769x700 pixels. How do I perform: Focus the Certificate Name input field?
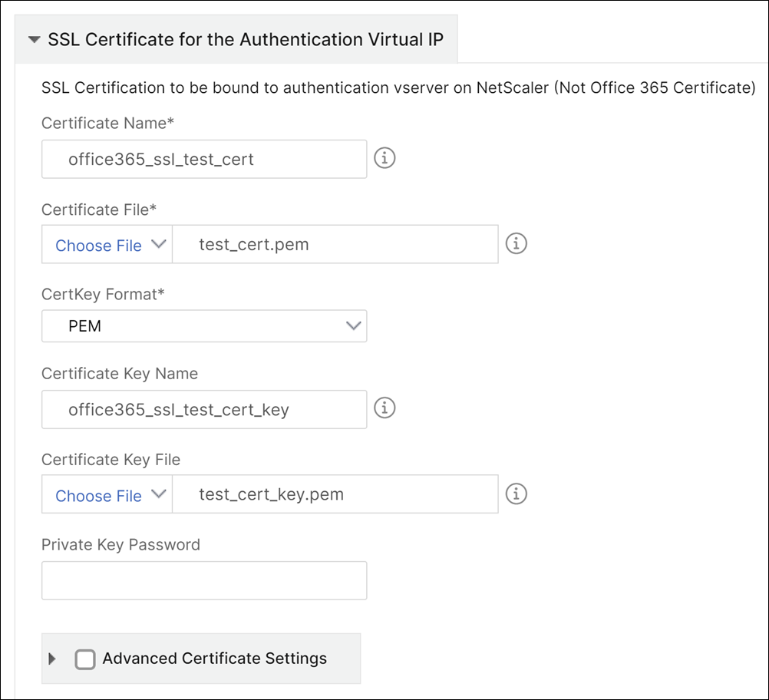pos(204,159)
